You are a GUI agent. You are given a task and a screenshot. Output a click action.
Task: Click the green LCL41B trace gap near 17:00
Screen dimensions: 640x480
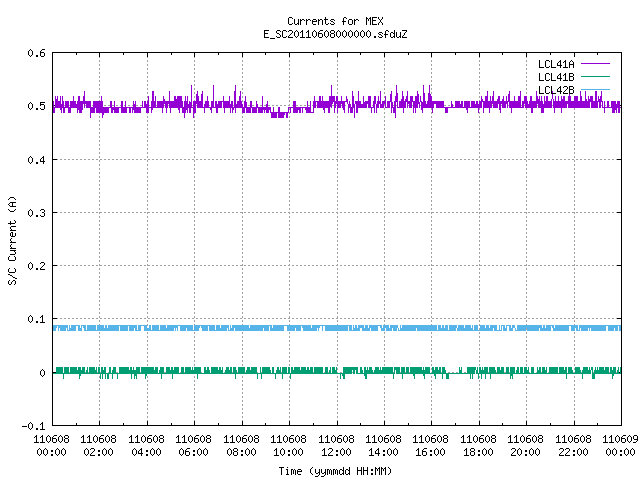tap(454, 372)
